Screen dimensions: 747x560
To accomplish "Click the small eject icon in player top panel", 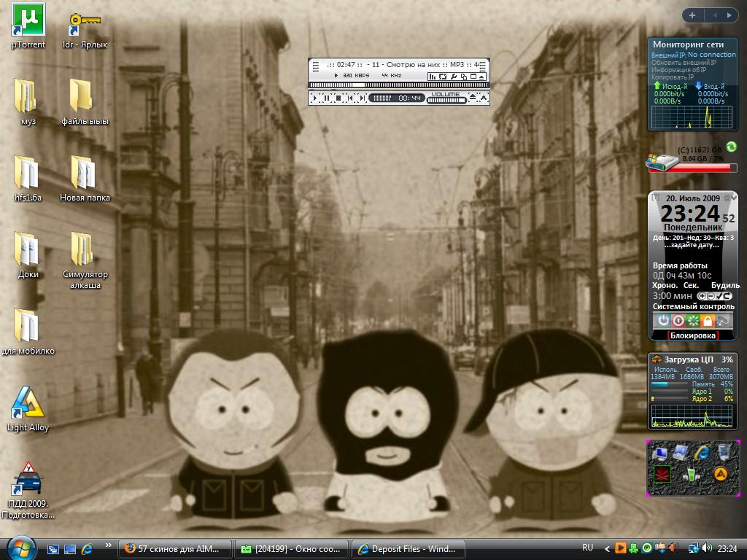I will [481, 77].
